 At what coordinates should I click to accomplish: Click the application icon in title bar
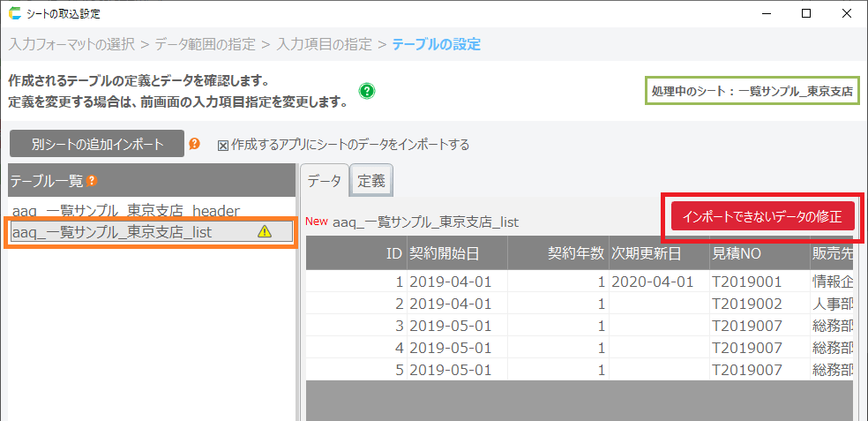click(x=13, y=13)
